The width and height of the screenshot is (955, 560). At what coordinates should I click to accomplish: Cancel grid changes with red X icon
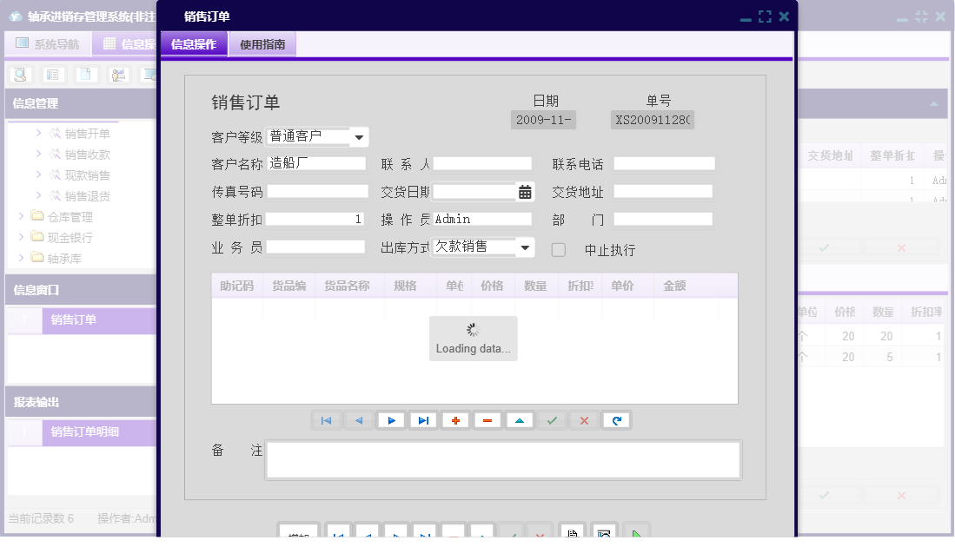(x=583, y=420)
